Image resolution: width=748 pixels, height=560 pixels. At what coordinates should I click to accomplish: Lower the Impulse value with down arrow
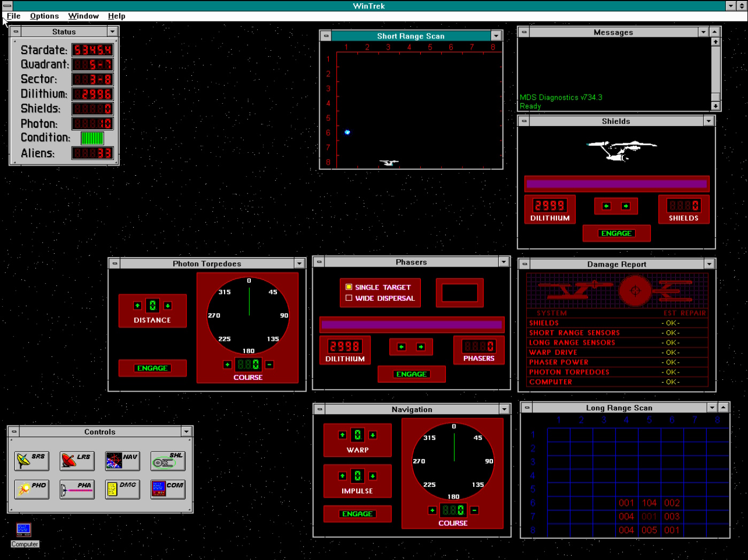[x=373, y=476]
